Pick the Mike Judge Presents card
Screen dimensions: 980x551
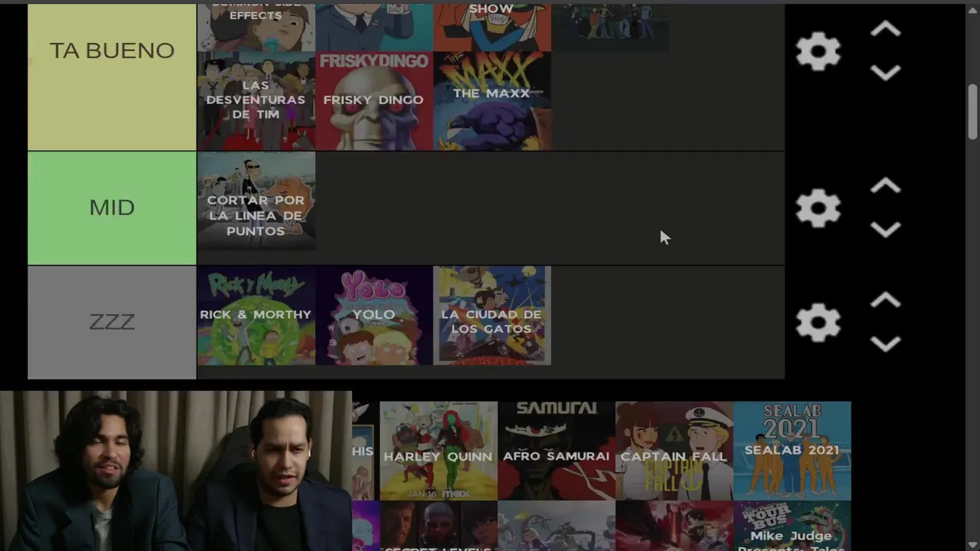point(792,527)
